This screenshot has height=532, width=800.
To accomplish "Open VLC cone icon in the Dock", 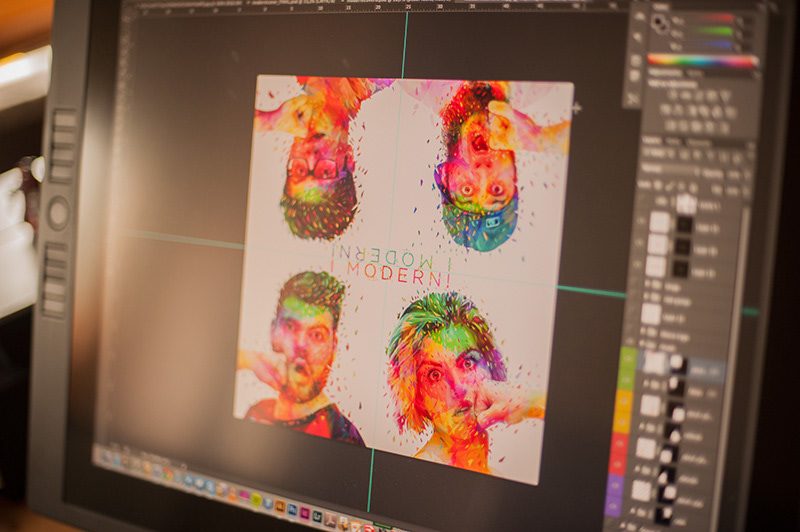I will tap(232, 491).
